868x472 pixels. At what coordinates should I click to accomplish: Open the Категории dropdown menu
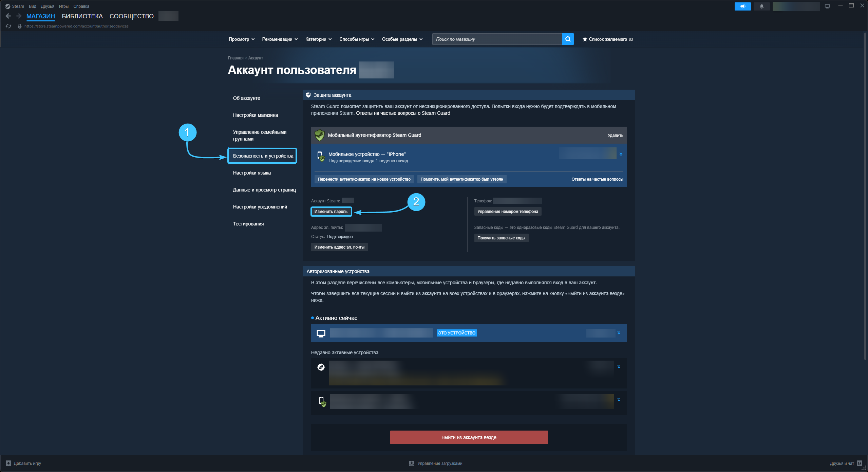pyautogui.click(x=318, y=39)
